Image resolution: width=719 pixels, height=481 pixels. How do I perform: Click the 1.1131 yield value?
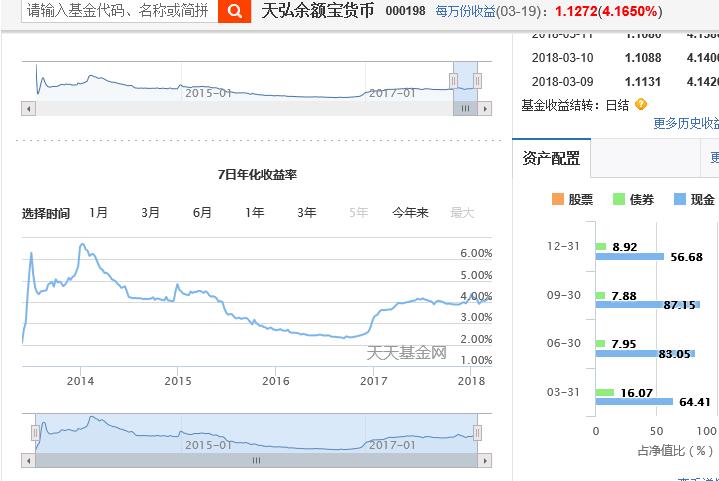coord(643,82)
